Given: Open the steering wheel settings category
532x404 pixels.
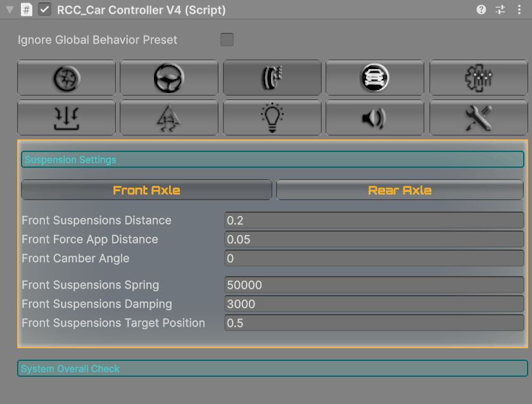Looking at the screenshot, I should [x=169, y=78].
